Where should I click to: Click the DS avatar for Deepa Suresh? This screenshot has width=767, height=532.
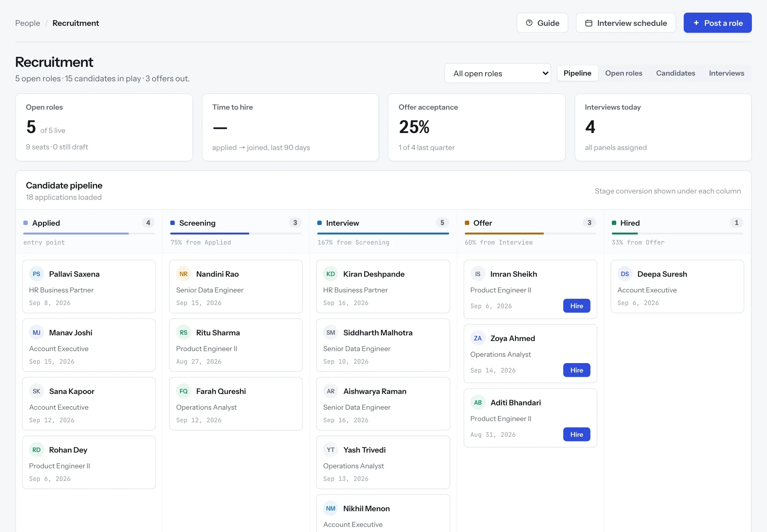[624, 274]
